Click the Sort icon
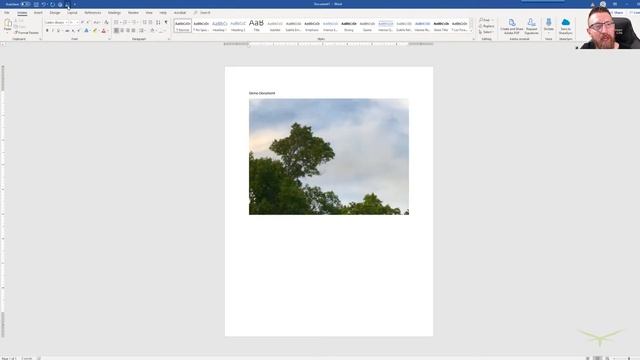Image resolution: width=640 pixels, height=360 pixels. coord(158,22)
